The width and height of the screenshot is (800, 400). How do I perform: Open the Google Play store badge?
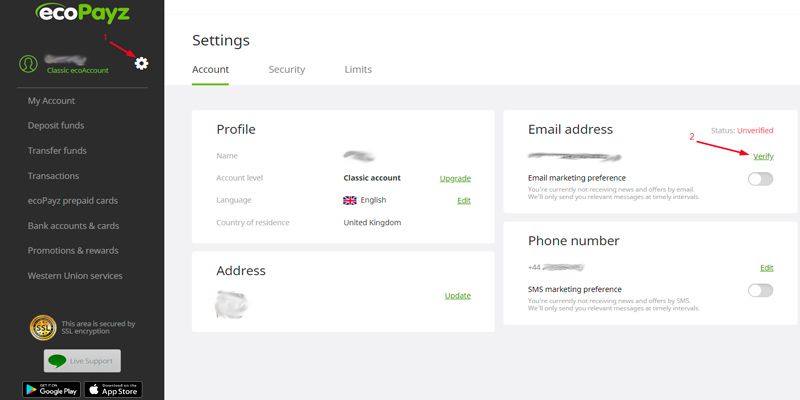point(49,389)
